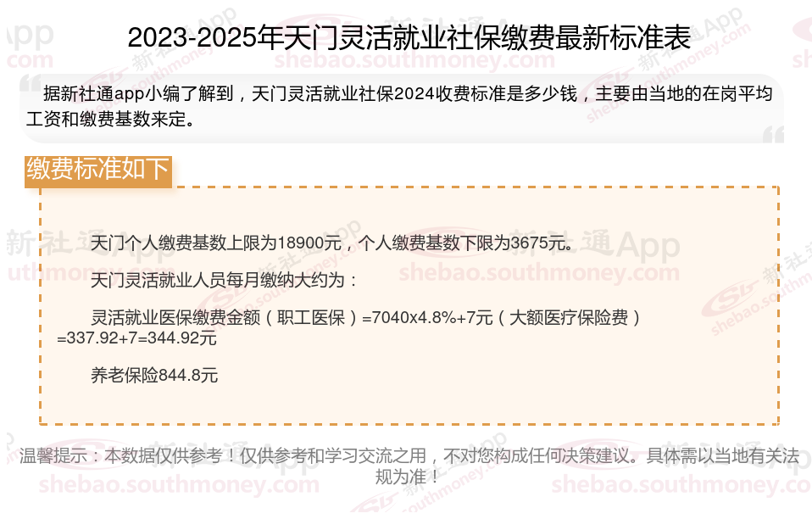Click the 规为准 ending line of disclaimer

point(407,477)
